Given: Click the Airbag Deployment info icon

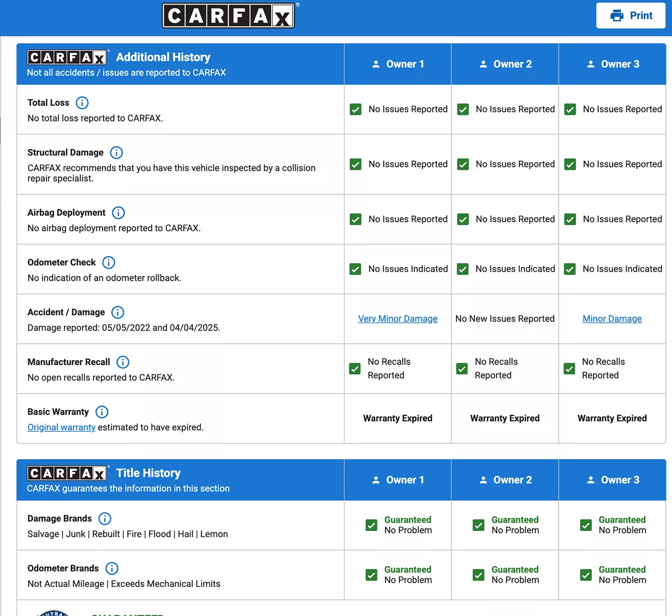Looking at the screenshot, I should [118, 213].
